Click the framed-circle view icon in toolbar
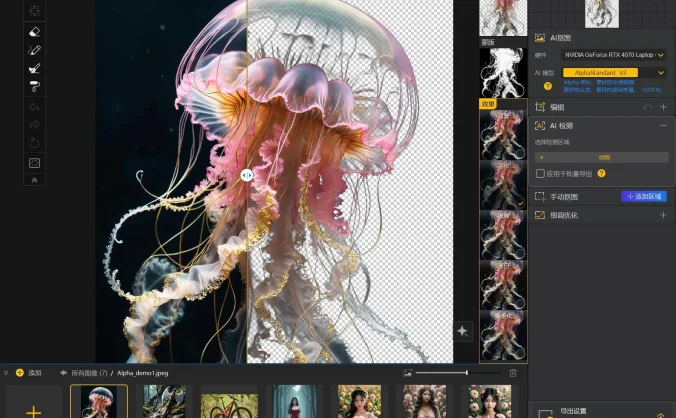 [x=34, y=163]
